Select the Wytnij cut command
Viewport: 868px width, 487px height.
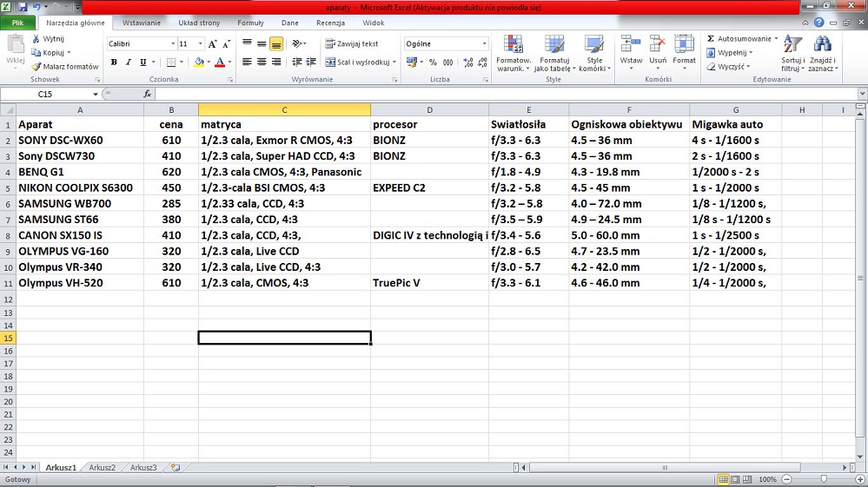coord(48,39)
